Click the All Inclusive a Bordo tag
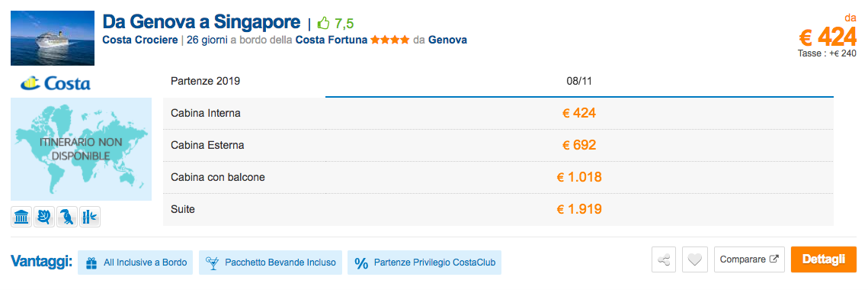 tap(135, 263)
